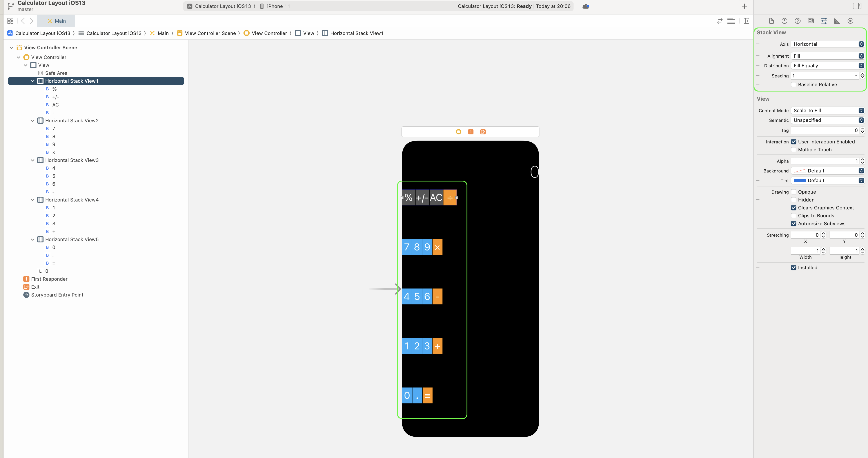Go forward in editor history

pyautogui.click(x=31, y=21)
